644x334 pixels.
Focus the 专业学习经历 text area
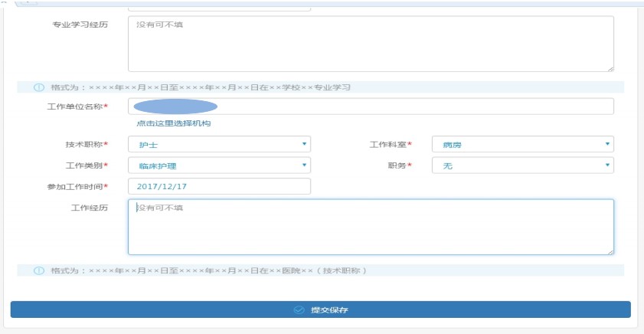tap(371, 44)
